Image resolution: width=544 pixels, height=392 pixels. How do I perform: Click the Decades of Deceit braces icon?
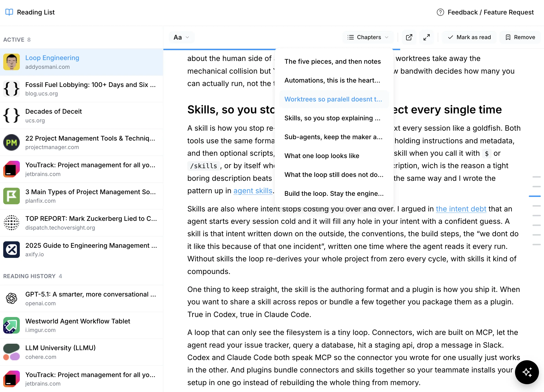coord(12,115)
